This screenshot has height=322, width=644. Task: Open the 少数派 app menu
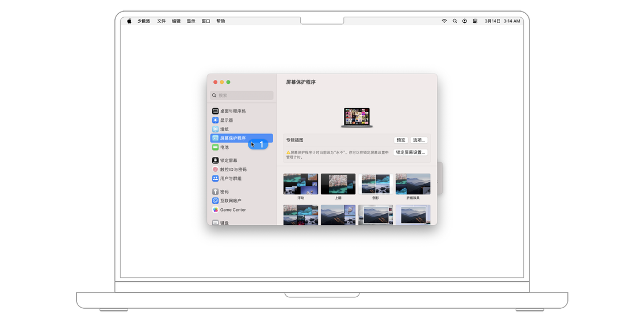[x=144, y=21]
